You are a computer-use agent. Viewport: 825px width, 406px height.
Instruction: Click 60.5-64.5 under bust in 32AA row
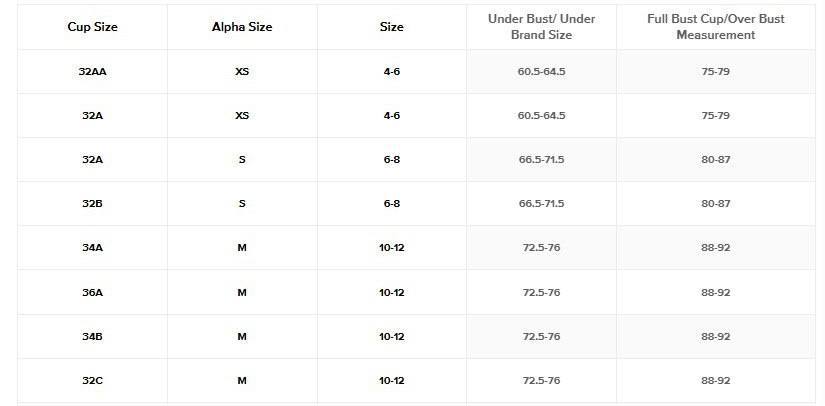pos(541,72)
